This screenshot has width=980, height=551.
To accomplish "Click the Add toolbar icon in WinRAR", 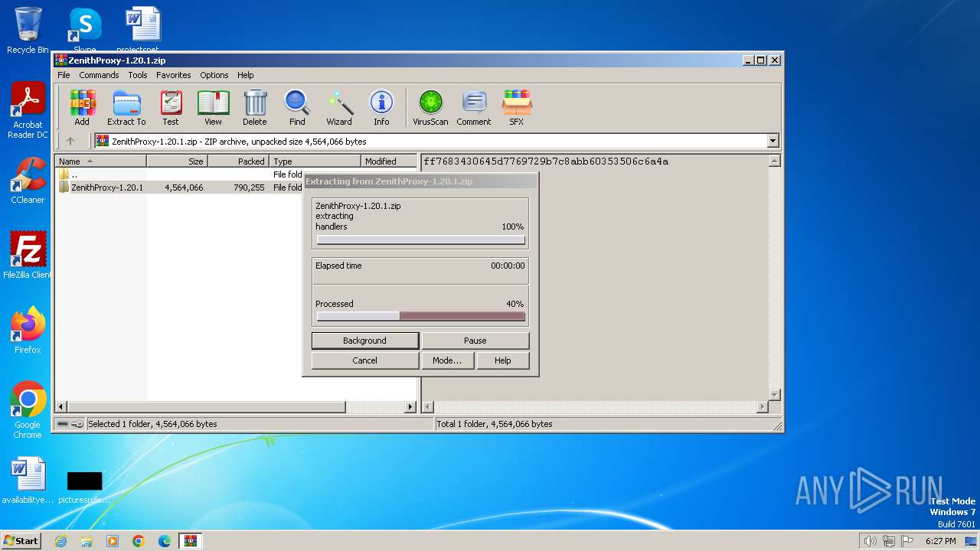I will [82, 107].
